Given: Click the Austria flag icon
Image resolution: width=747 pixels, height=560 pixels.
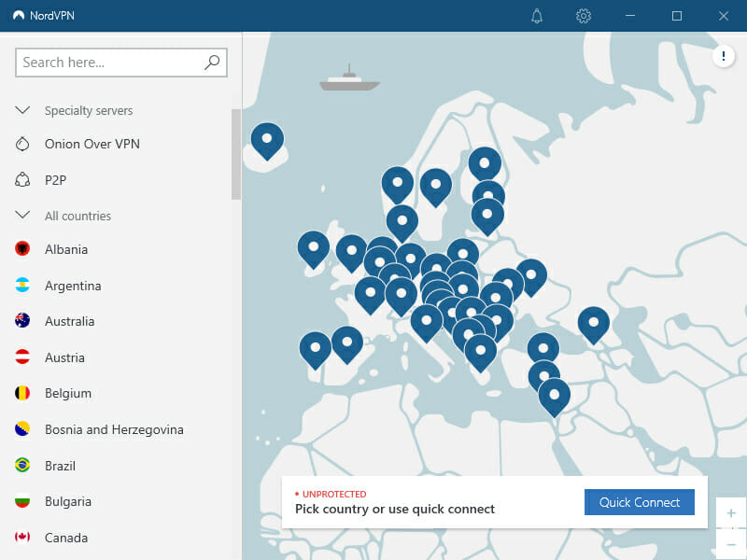Looking at the screenshot, I should [x=22, y=357].
